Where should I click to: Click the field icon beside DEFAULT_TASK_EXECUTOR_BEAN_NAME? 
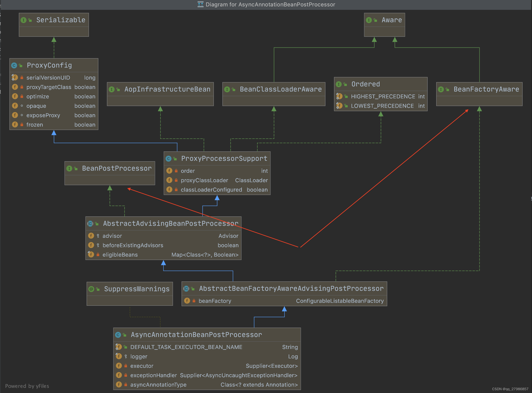119,347
